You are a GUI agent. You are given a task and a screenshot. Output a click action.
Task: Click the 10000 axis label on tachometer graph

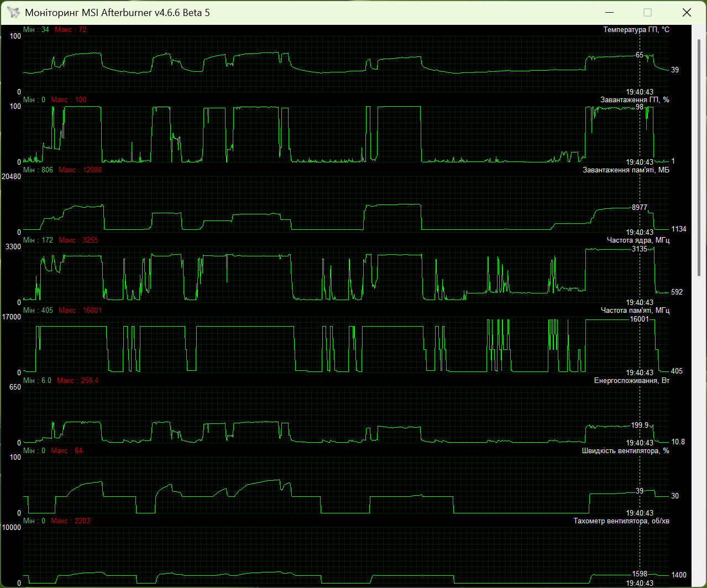(x=11, y=527)
